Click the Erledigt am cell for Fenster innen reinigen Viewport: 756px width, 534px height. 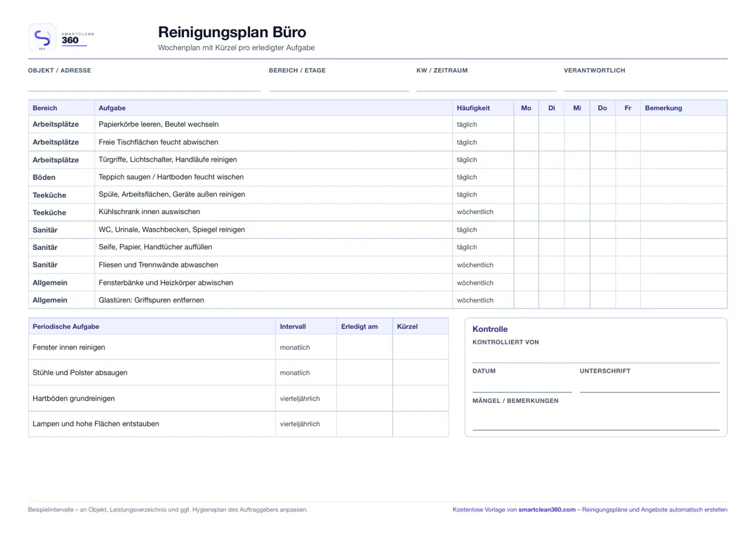[365, 347]
